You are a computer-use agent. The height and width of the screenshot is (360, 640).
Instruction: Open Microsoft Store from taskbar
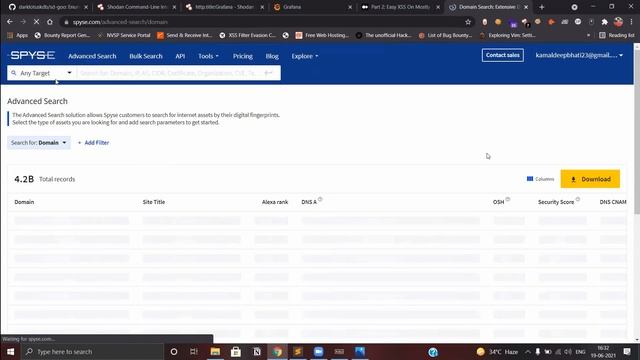point(236,352)
